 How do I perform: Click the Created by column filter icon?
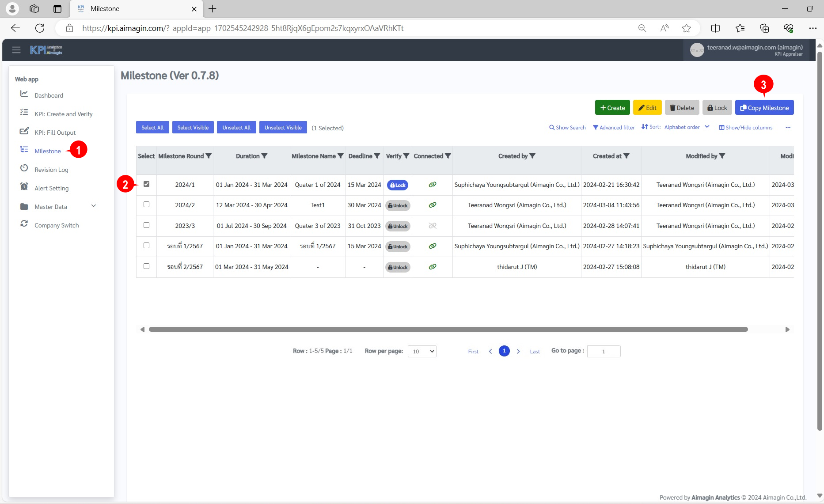[532, 156]
